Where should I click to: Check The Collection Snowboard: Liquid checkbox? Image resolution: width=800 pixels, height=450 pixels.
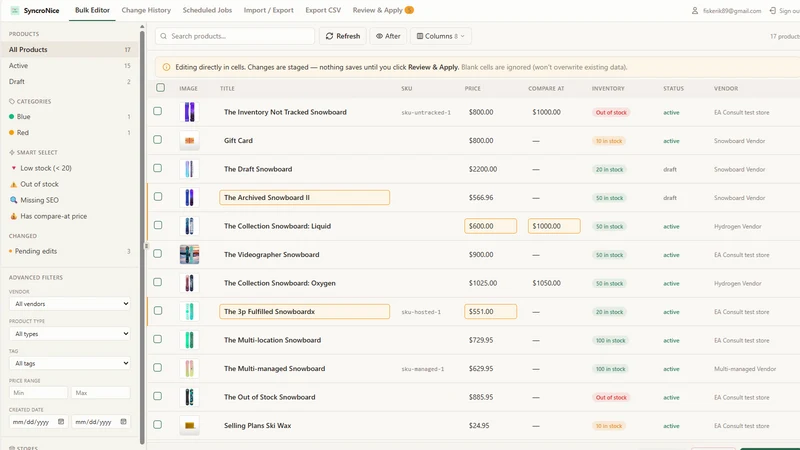click(158, 226)
